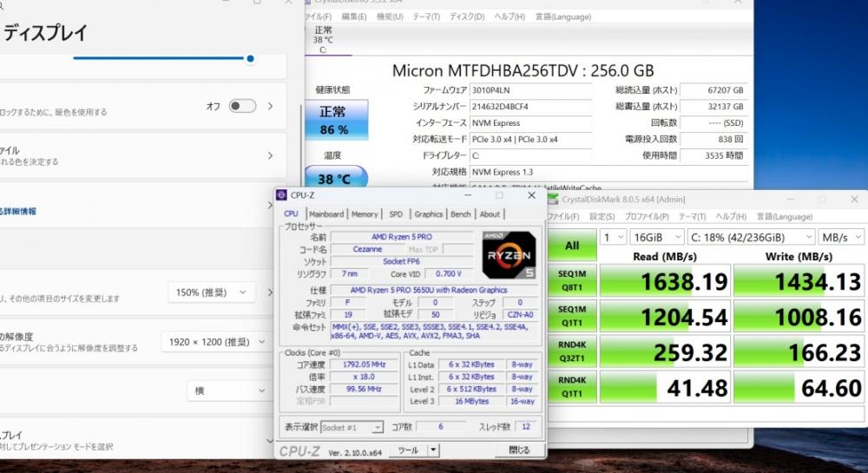Click the 正常 86 % health status button

pos(337,121)
